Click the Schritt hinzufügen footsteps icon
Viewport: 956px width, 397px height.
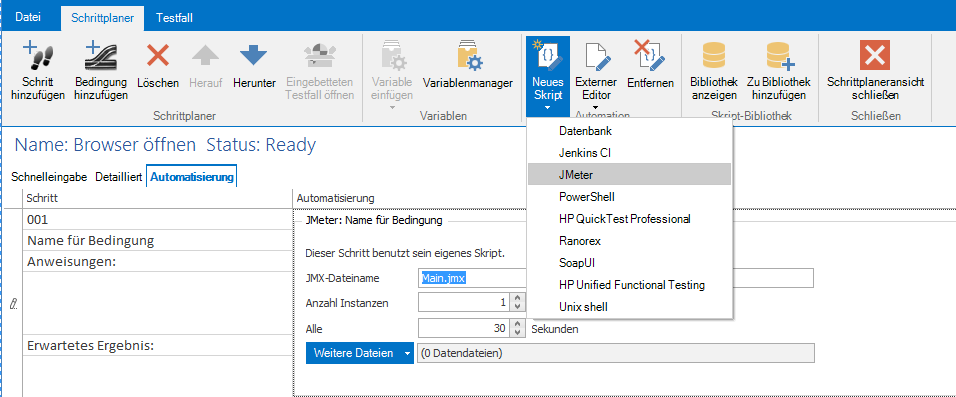coord(38,55)
